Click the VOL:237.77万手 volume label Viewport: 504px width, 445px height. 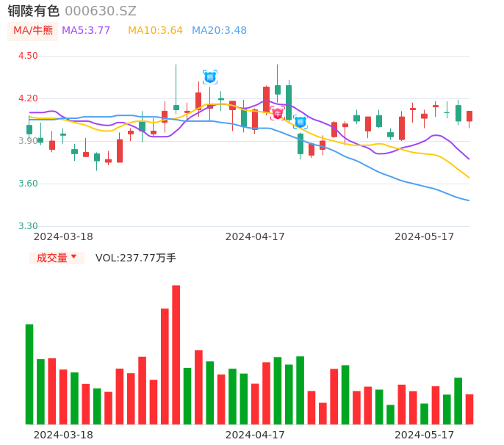coord(136,258)
